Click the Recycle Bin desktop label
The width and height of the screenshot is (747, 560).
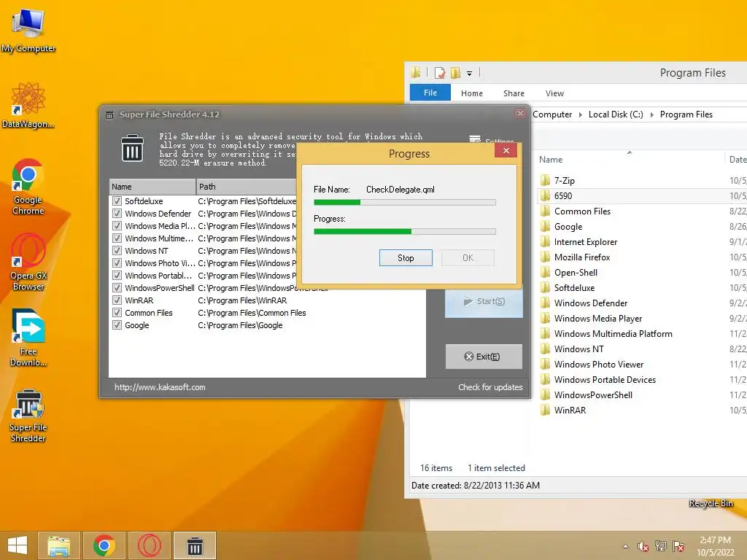pos(711,503)
